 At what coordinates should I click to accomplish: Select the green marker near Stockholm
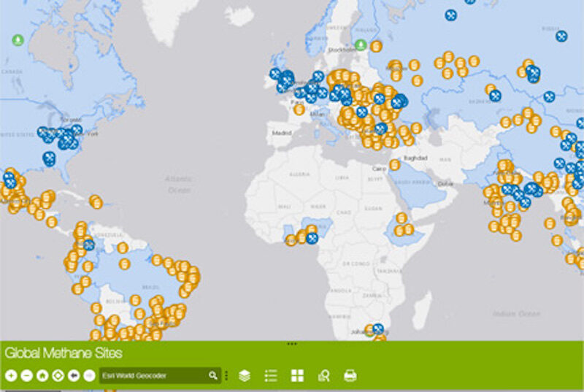361,45
